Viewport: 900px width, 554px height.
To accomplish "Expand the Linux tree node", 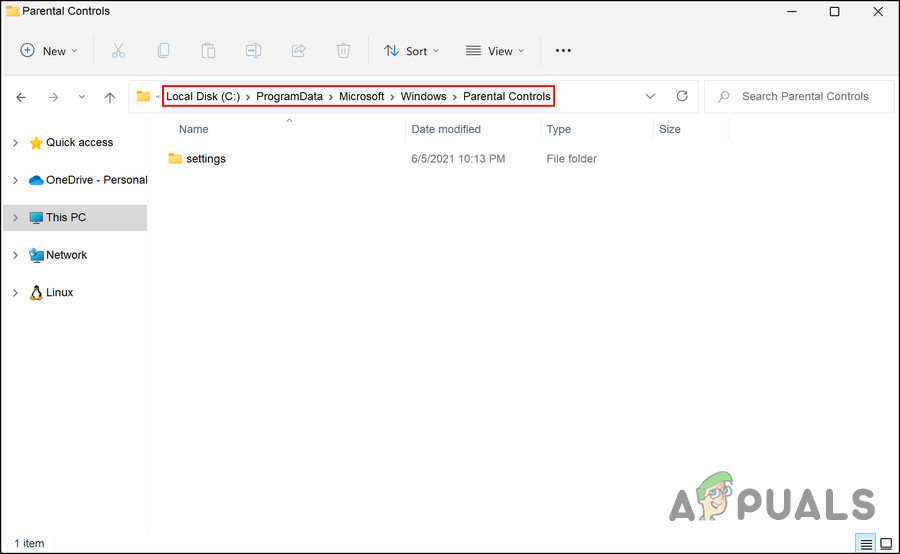I will pos(15,293).
